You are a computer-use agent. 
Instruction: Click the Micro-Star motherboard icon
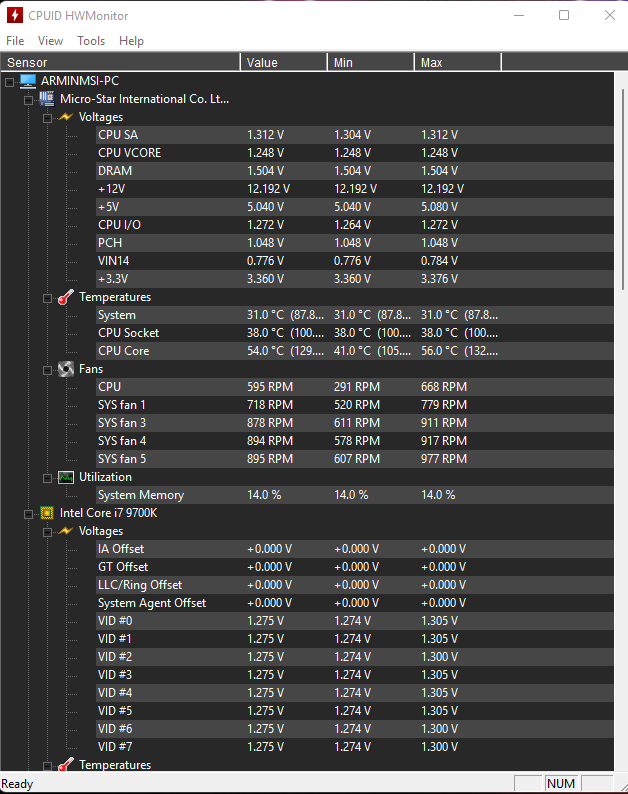(x=47, y=99)
